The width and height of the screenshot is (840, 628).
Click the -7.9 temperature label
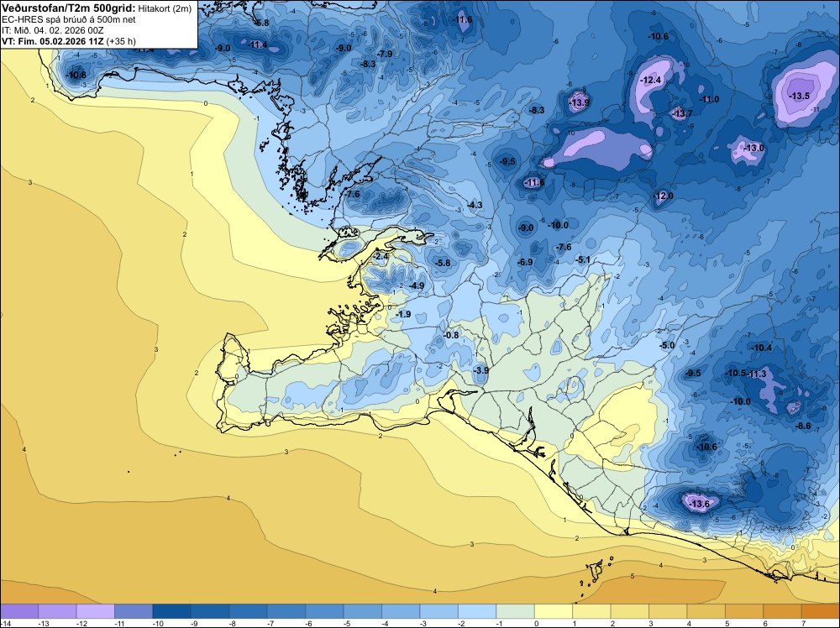pos(385,54)
